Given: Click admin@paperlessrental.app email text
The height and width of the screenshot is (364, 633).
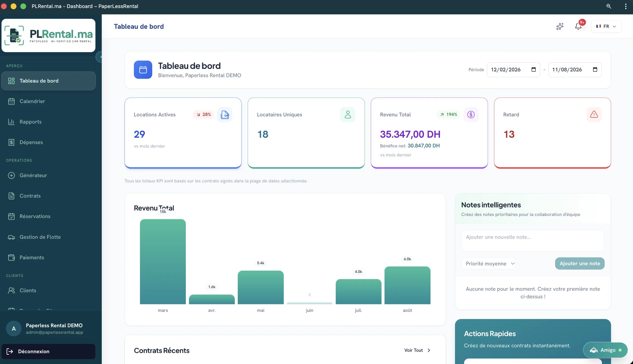Looking at the screenshot, I should 55,332.
